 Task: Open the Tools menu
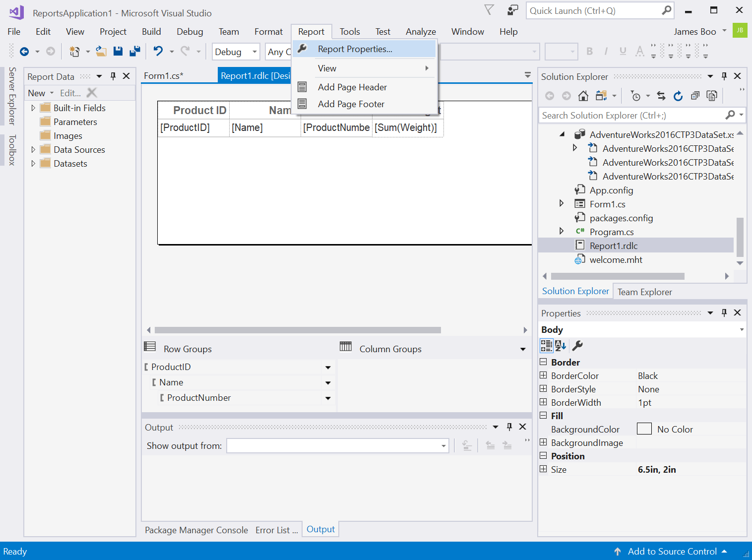tap(350, 31)
